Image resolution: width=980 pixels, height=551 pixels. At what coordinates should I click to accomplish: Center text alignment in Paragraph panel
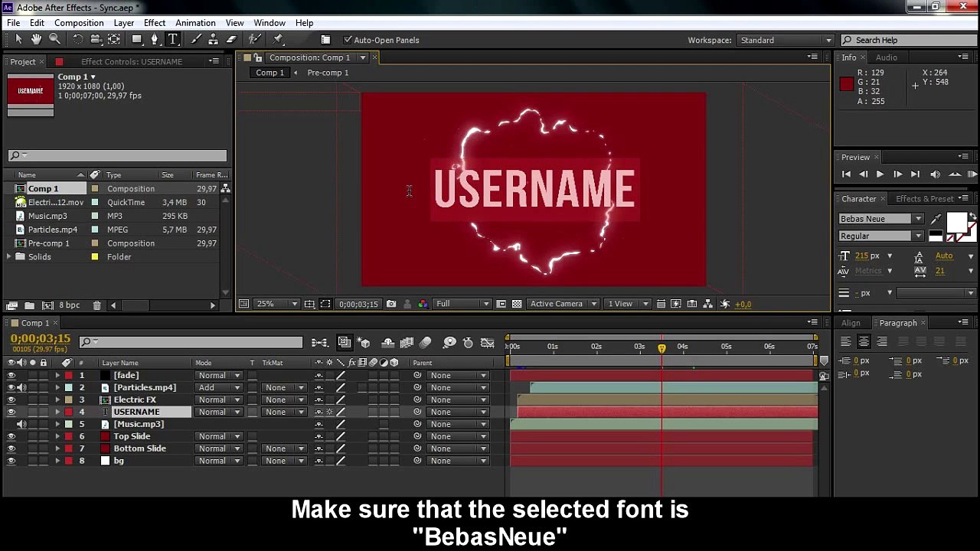point(864,342)
